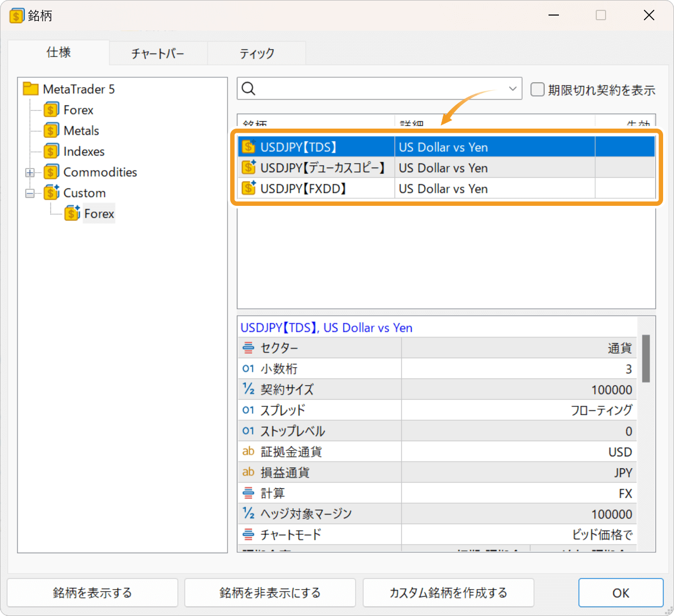Click the Indexes group dollar icon
The height and width of the screenshot is (616, 674).
tap(51, 151)
